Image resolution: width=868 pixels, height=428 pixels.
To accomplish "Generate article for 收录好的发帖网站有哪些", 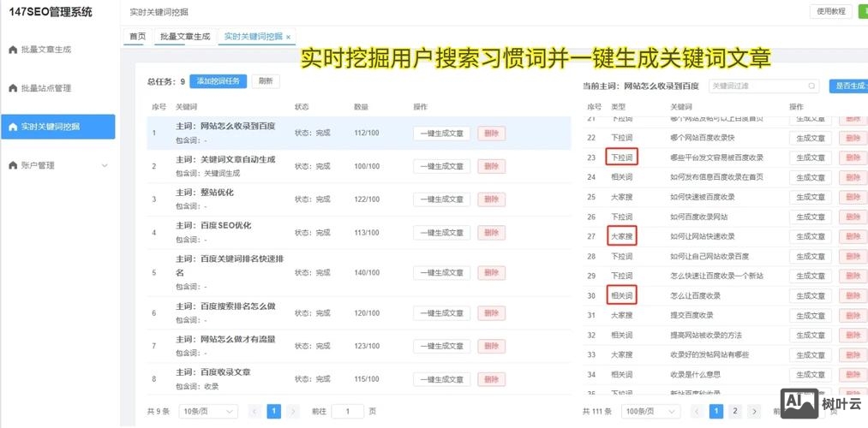I will point(811,355).
